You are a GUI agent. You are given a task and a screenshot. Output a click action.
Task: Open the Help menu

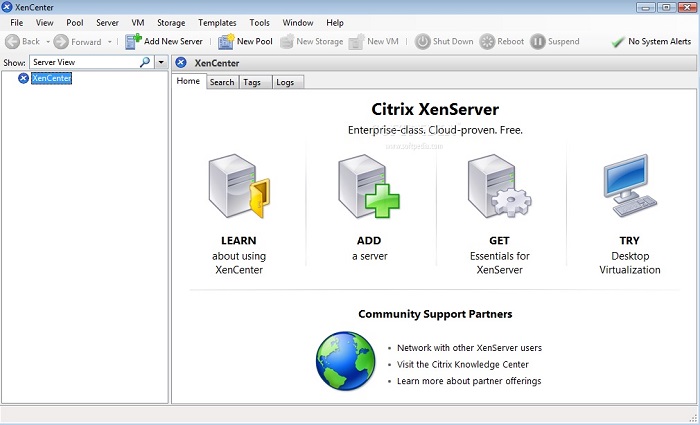(x=335, y=23)
